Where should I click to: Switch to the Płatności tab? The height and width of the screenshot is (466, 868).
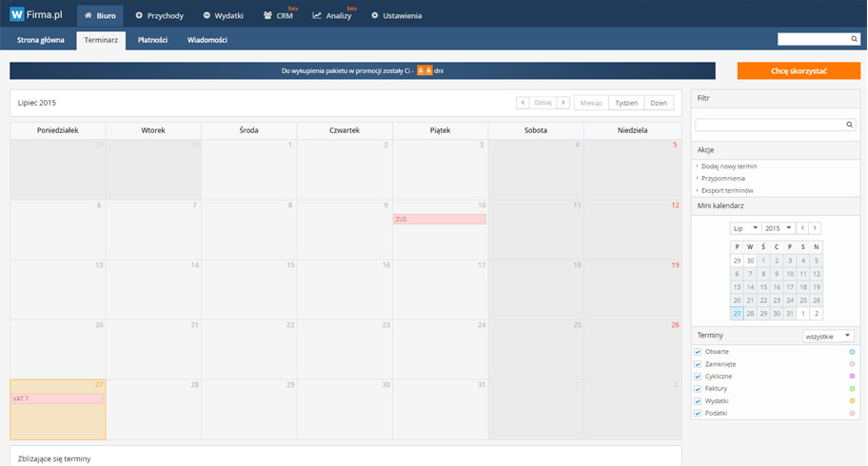coord(152,40)
